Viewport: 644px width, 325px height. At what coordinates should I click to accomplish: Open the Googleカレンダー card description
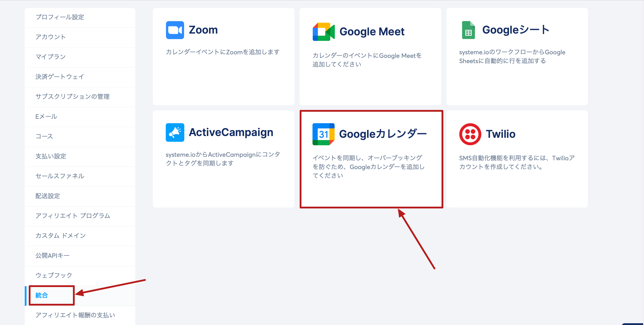pos(368,167)
